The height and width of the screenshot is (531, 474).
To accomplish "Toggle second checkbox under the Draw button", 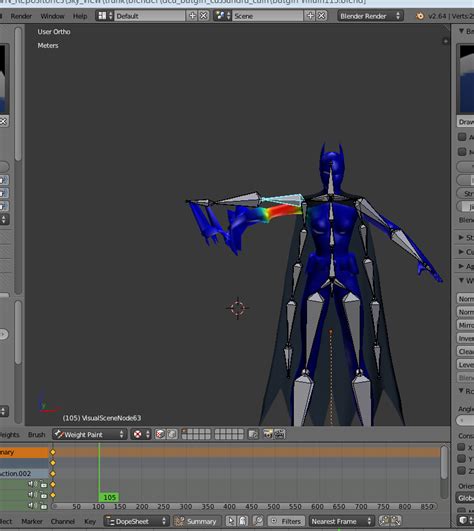I will (x=462, y=151).
